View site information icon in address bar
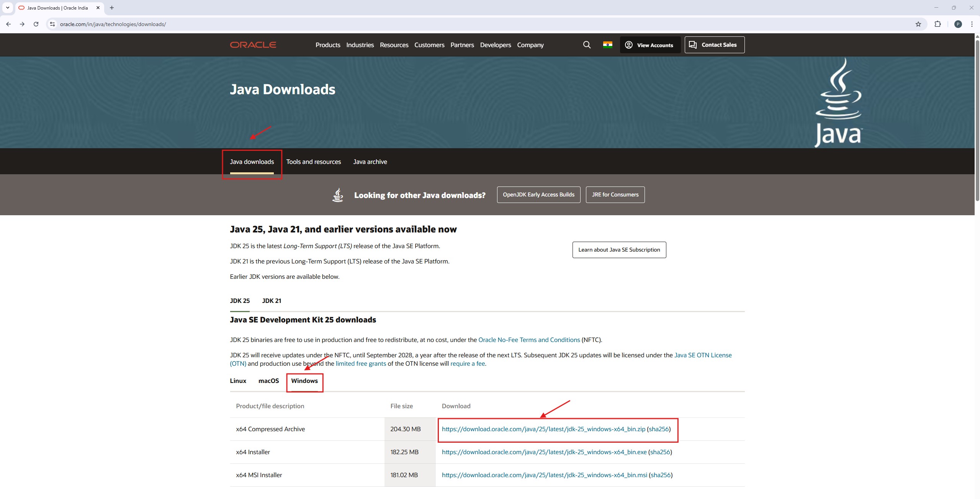980x499 pixels. coord(52,24)
